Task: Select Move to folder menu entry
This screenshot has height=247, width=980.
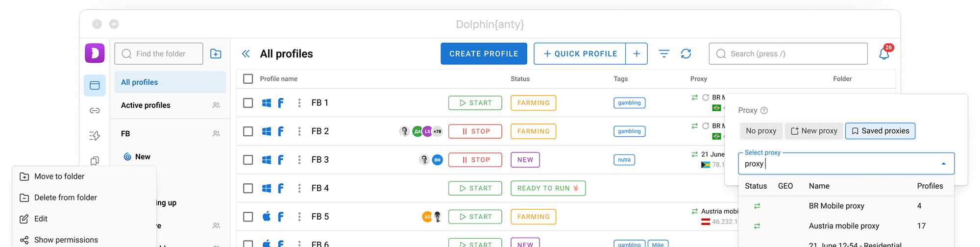Action: pyautogui.click(x=59, y=176)
